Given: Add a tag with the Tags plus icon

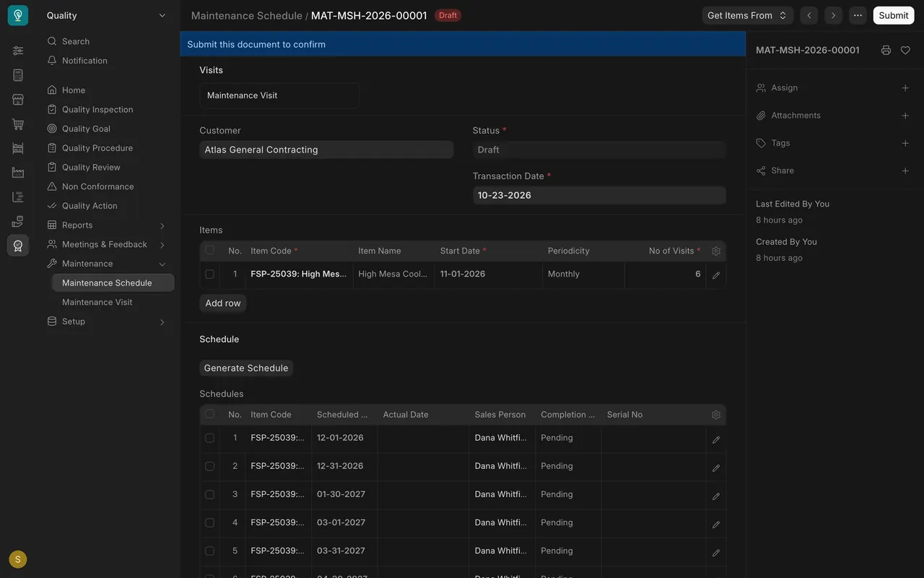Looking at the screenshot, I should [905, 143].
